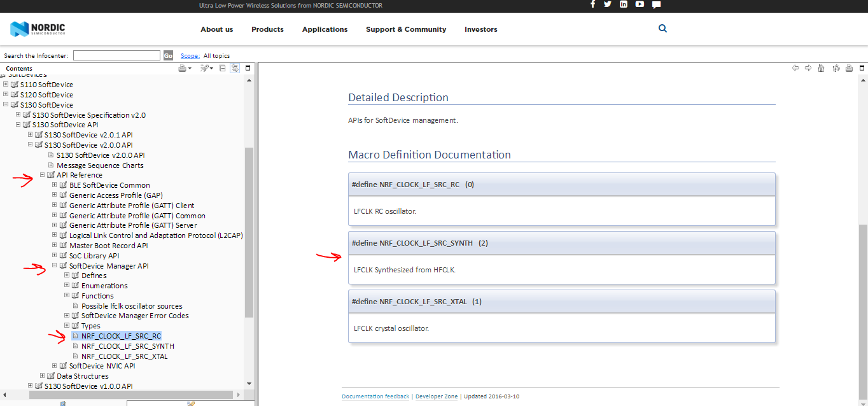Click the Home icon in content toolbar
This screenshot has width=868, height=406.
[822, 68]
